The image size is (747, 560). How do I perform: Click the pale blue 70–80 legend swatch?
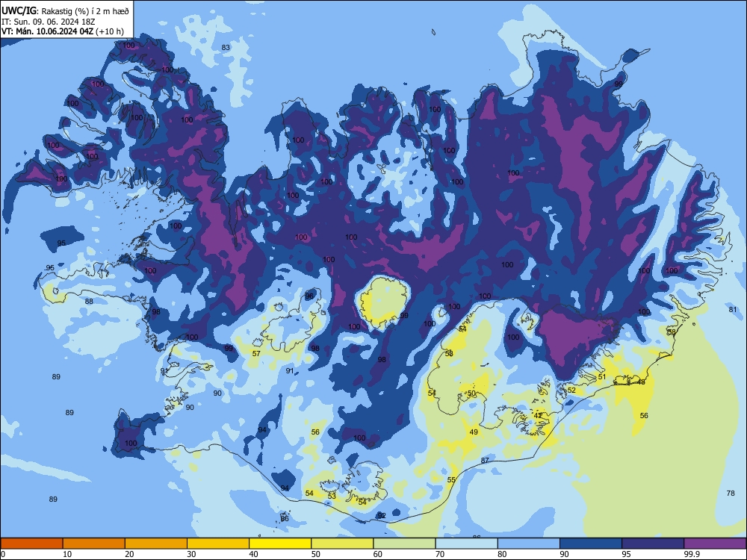point(467,544)
